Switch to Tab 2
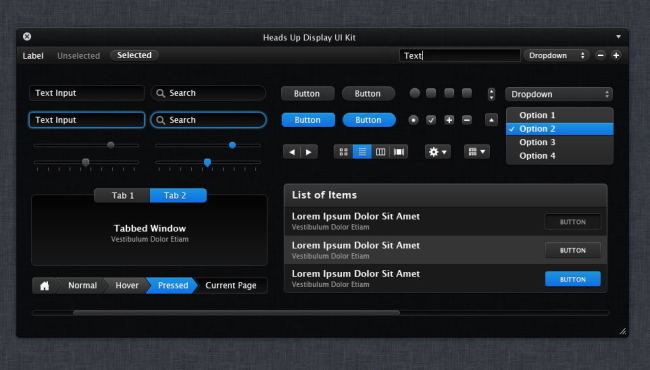Screen dimensions: 650x370 click(x=178, y=196)
